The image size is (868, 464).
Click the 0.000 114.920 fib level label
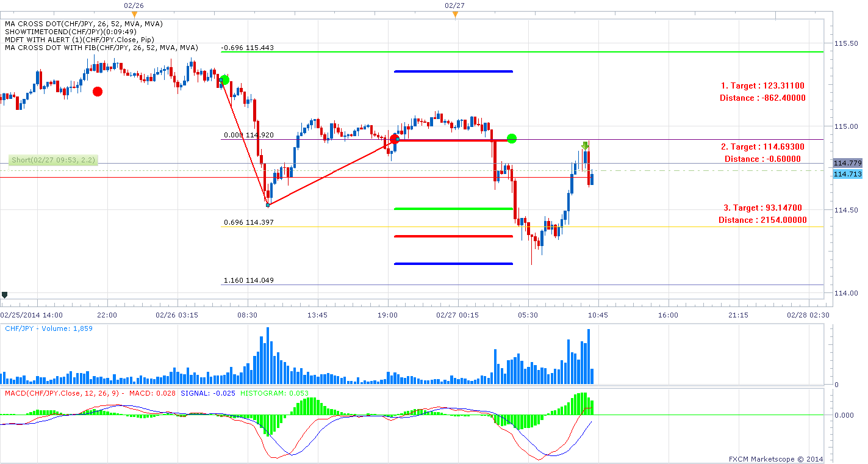click(x=249, y=135)
